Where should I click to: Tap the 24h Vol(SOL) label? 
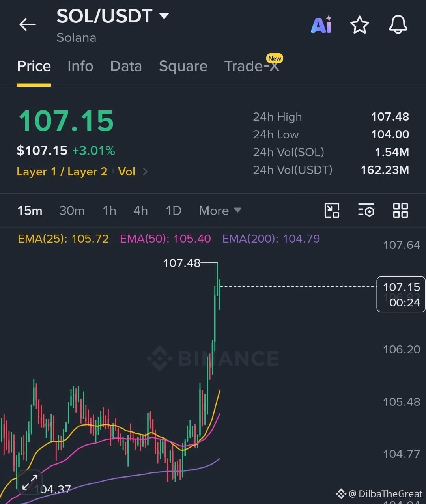(x=288, y=152)
